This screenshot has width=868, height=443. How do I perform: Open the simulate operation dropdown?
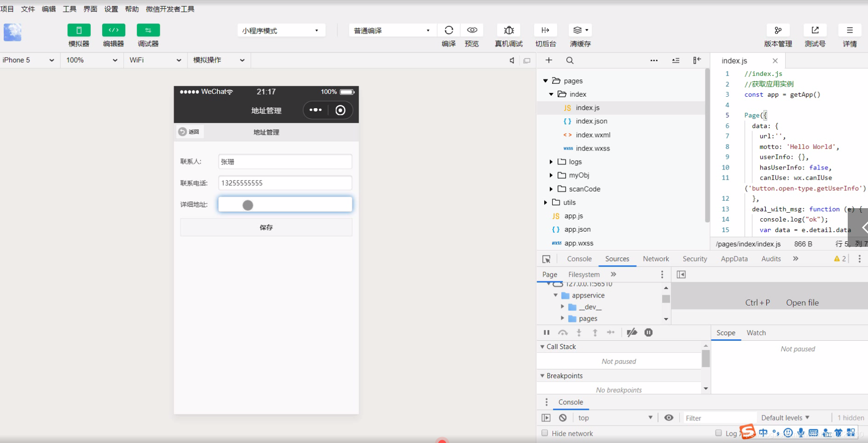[219, 60]
